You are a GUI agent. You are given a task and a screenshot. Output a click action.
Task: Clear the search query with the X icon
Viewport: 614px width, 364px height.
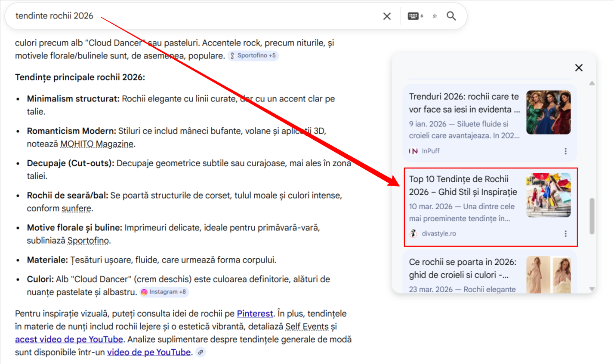coord(387,16)
